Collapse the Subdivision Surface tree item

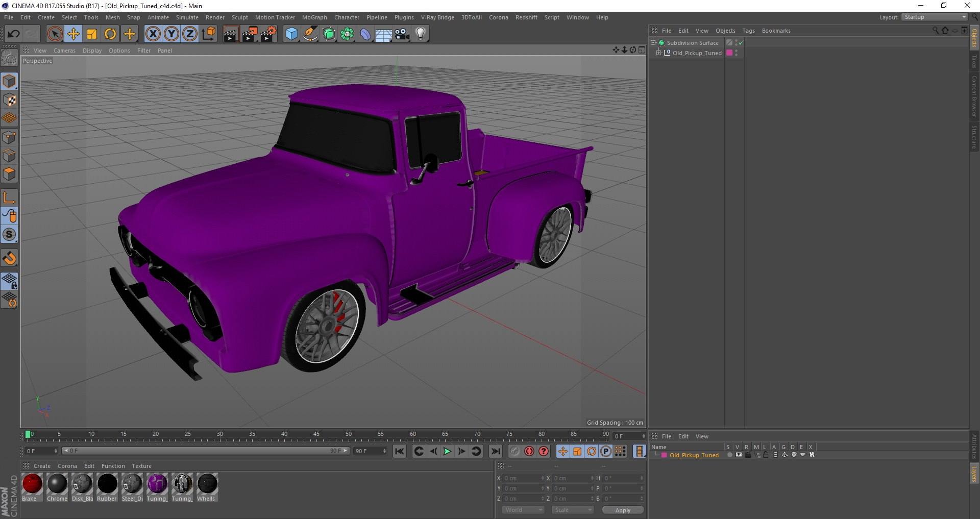point(653,43)
